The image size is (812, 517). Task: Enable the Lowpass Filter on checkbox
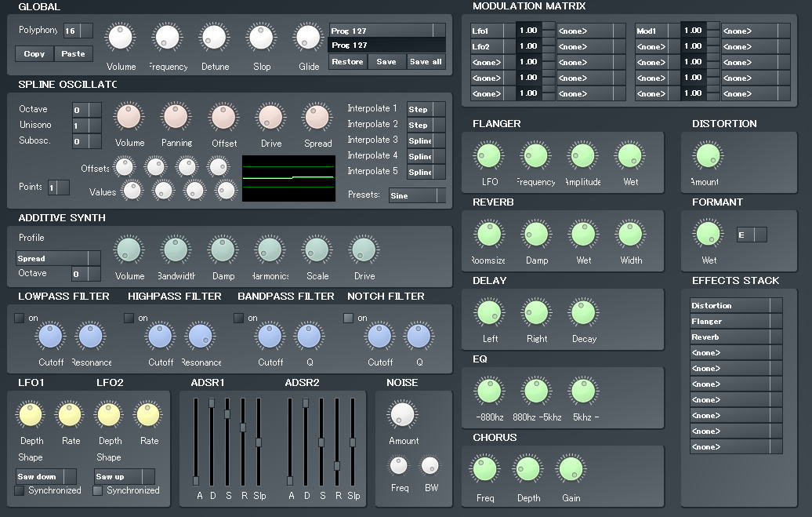coord(19,318)
